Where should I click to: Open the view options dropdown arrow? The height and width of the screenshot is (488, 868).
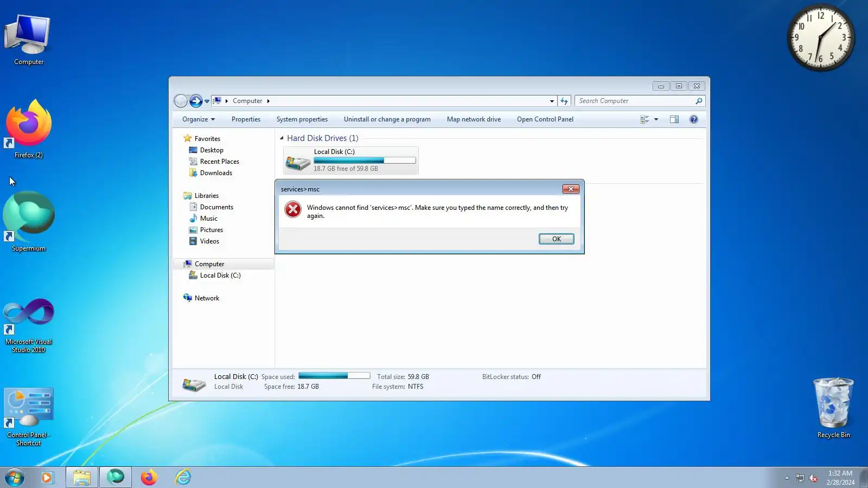[656, 119]
